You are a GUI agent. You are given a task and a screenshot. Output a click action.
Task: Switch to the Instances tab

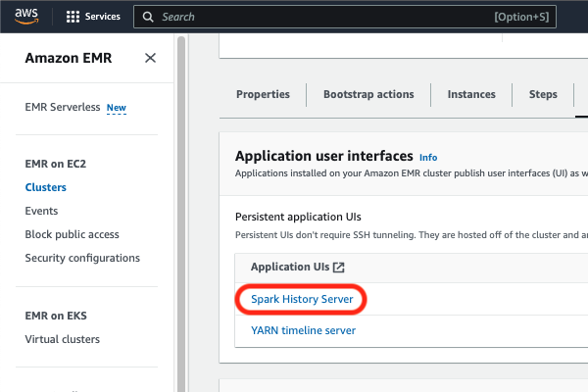pyautogui.click(x=471, y=94)
